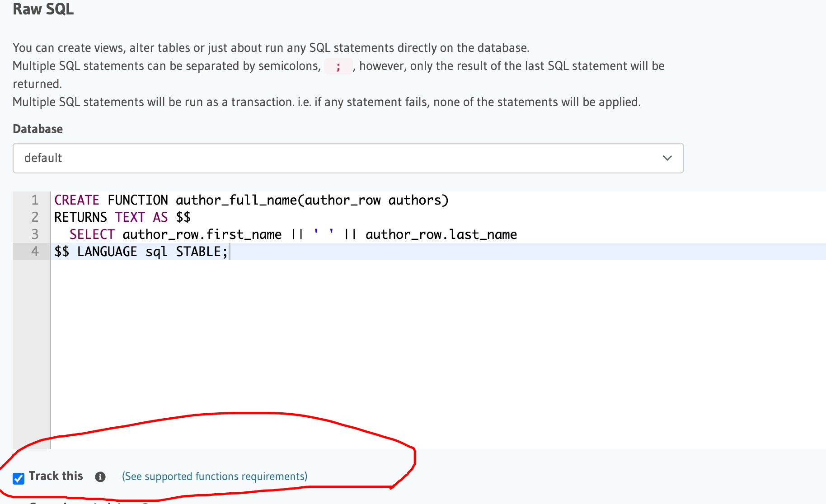Screen dimensions: 826x504
Task: Enable the Track this checkbox
Action: click(x=19, y=478)
